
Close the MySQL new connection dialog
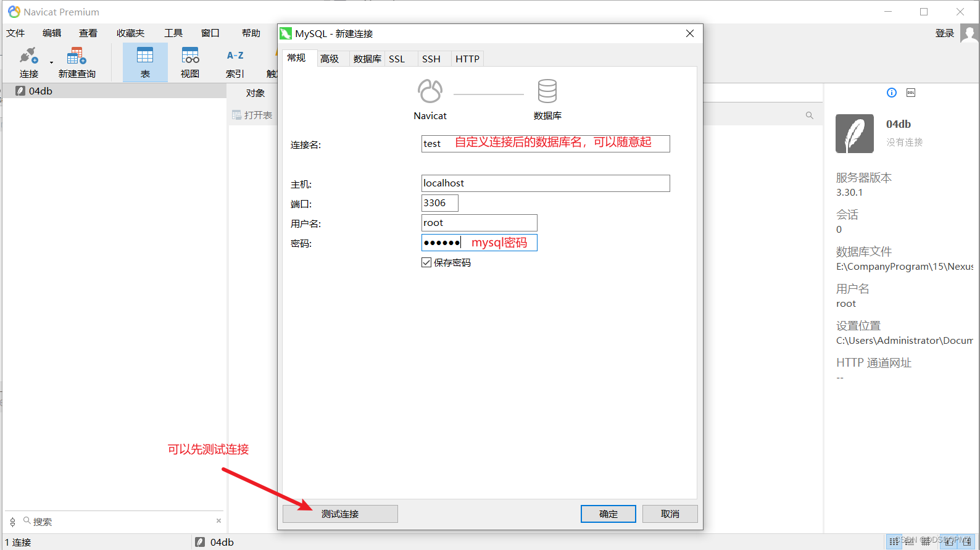[x=690, y=33]
